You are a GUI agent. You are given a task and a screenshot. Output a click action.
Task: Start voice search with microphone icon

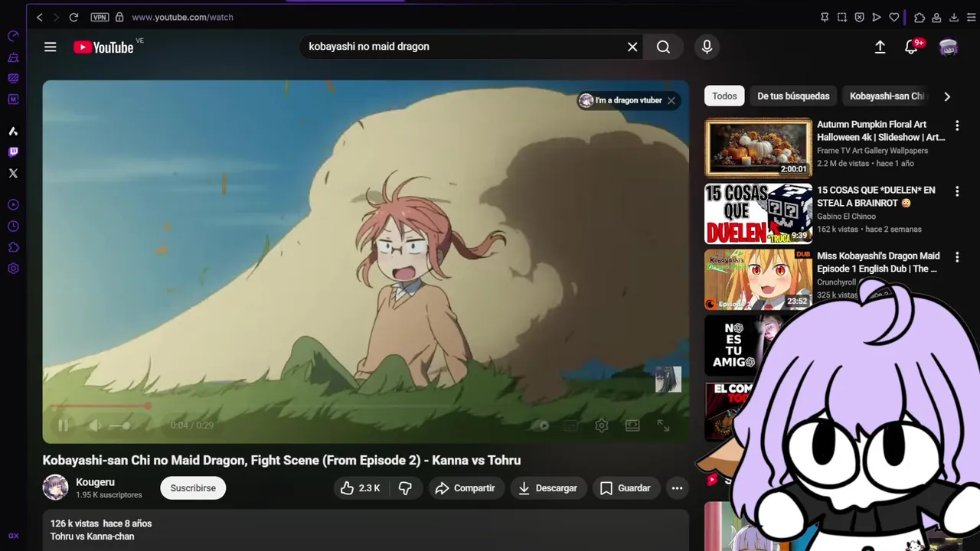pos(707,47)
